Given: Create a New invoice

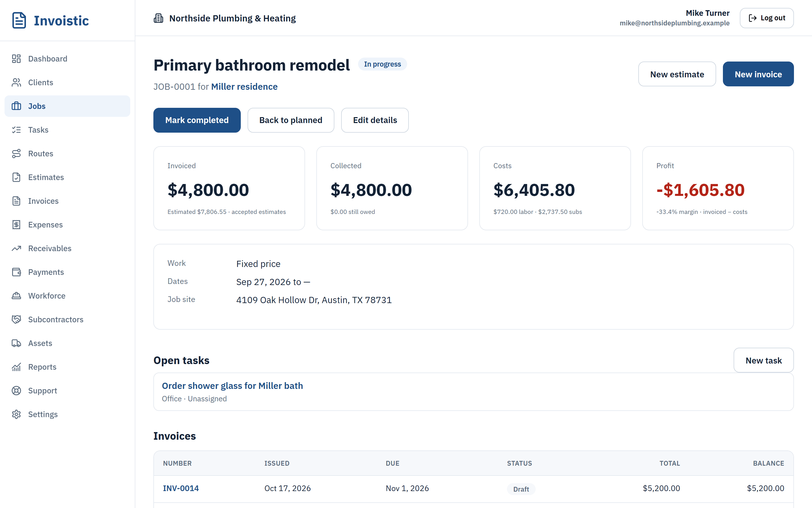Looking at the screenshot, I should [x=758, y=74].
